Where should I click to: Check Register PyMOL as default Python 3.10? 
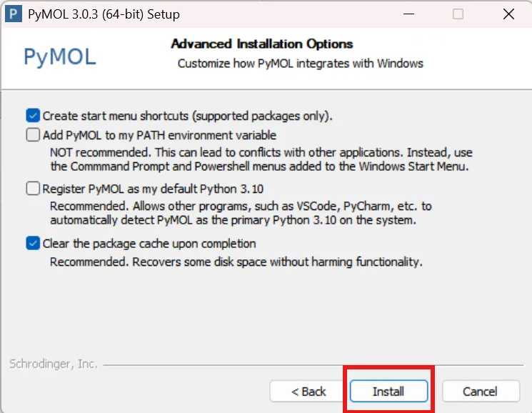tap(33, 189)
